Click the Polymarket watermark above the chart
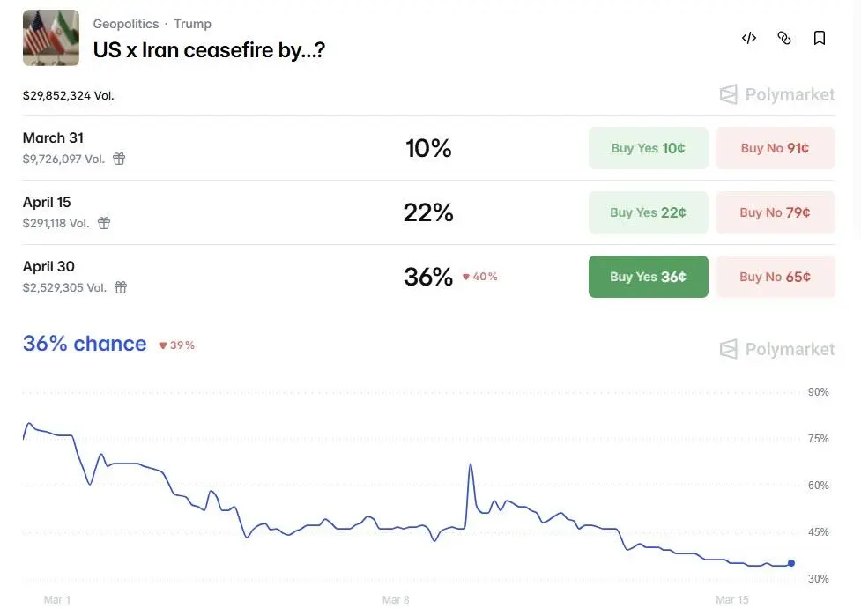The width and height of the screenshot is (861, 616). click(x=777, y=349)
